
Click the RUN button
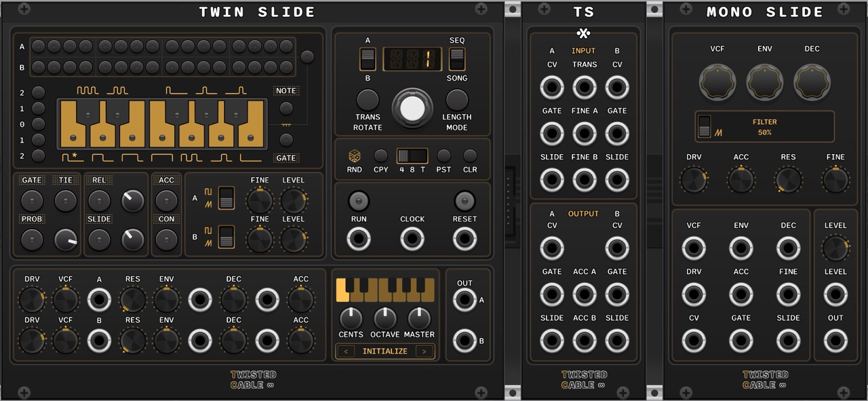pyautogui.click(x=358, y=201)
